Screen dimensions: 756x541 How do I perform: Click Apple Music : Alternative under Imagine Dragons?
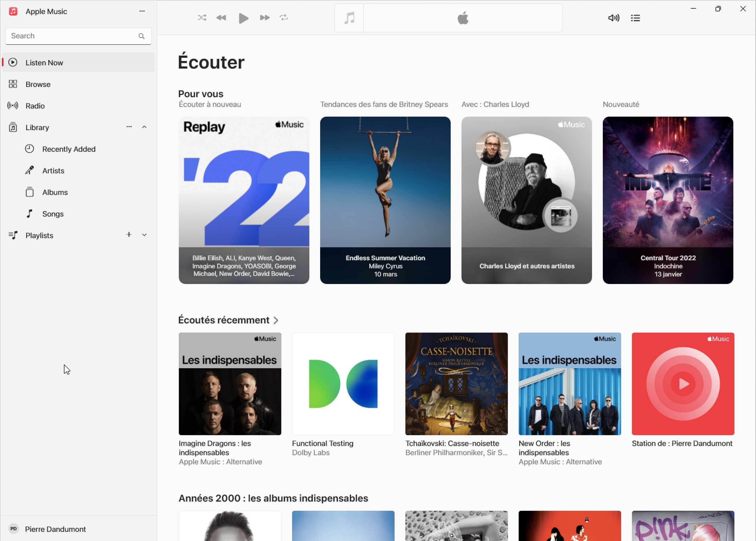coord(220,462)
